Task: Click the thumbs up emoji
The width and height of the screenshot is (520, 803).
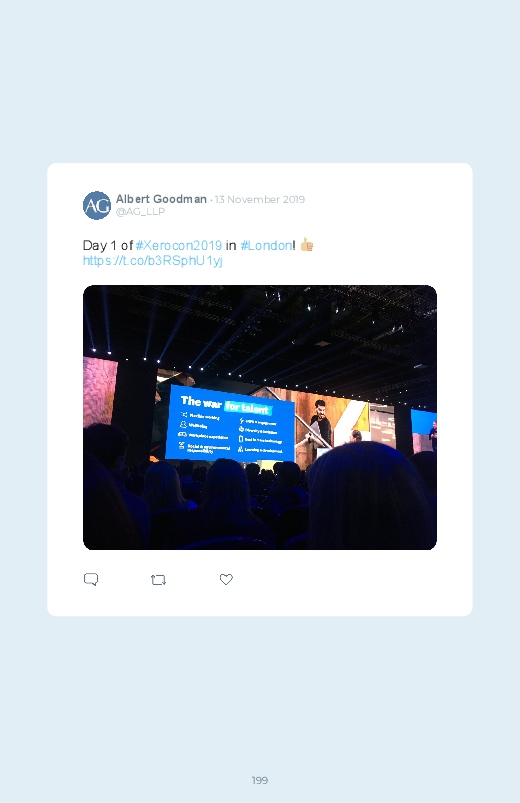Action: pyautogui.click(x=307, y=245)
